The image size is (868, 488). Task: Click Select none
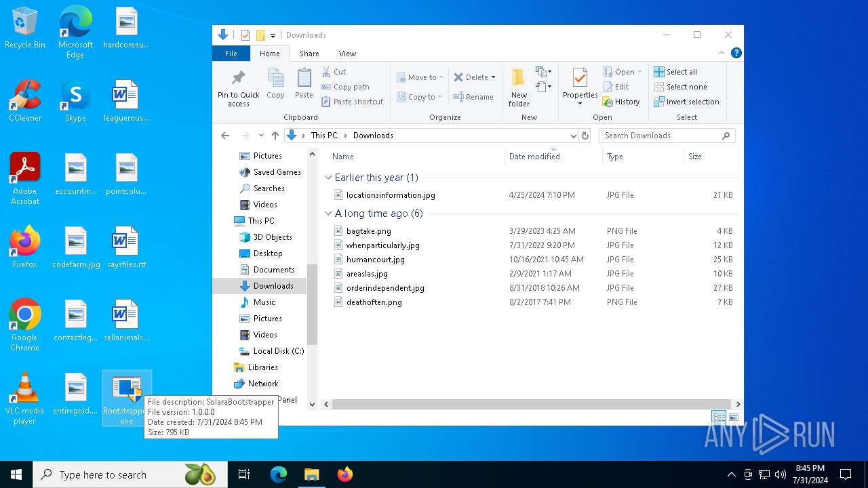680,87
